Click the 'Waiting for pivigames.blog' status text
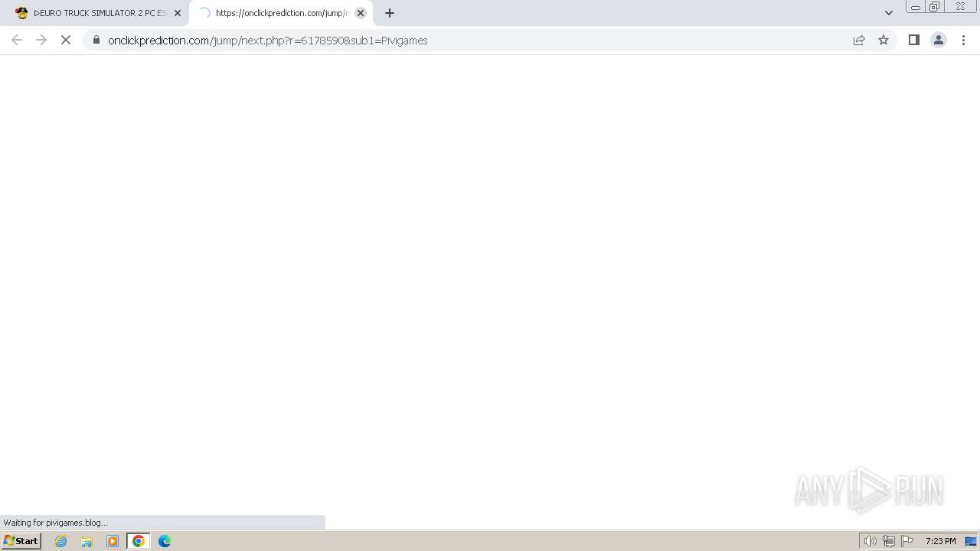 55,523
